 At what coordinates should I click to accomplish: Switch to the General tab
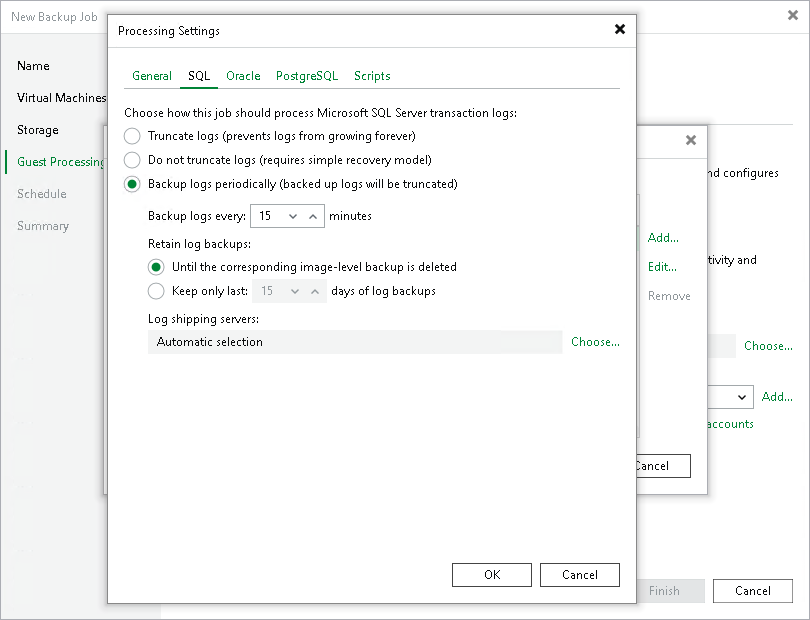[152, 76]
